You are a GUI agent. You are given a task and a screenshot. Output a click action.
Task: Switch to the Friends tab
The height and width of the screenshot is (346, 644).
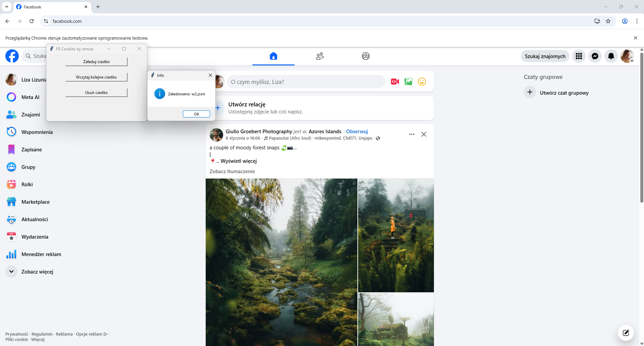point(319,56)
